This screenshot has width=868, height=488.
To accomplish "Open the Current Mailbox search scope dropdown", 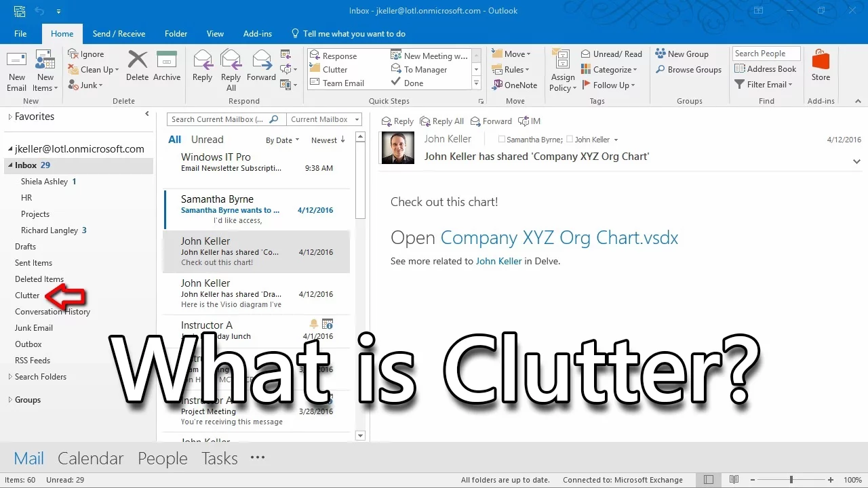I will (x=324, y=119).
